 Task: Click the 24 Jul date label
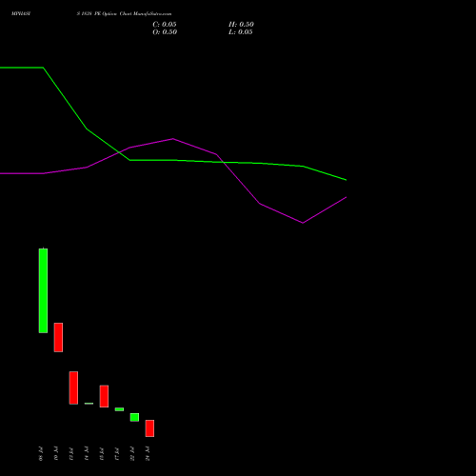[148, 453]
